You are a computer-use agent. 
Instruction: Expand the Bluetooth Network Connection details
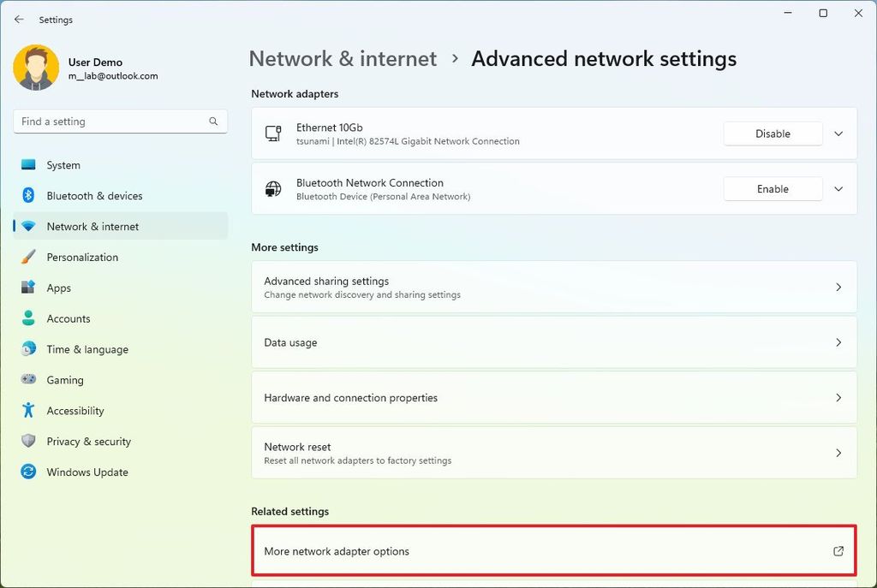click(x=838, y=188)
